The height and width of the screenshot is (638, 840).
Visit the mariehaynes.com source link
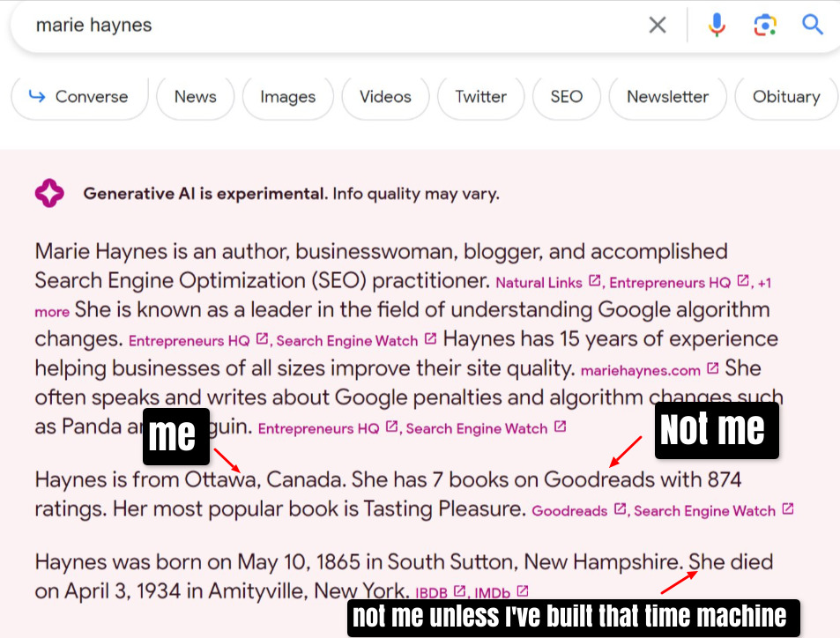(640, 370)
